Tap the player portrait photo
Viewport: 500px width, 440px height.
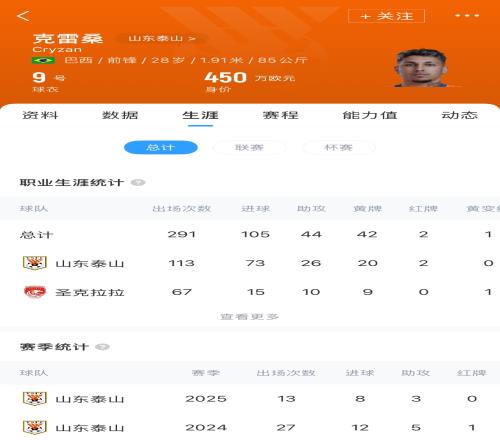421,68
